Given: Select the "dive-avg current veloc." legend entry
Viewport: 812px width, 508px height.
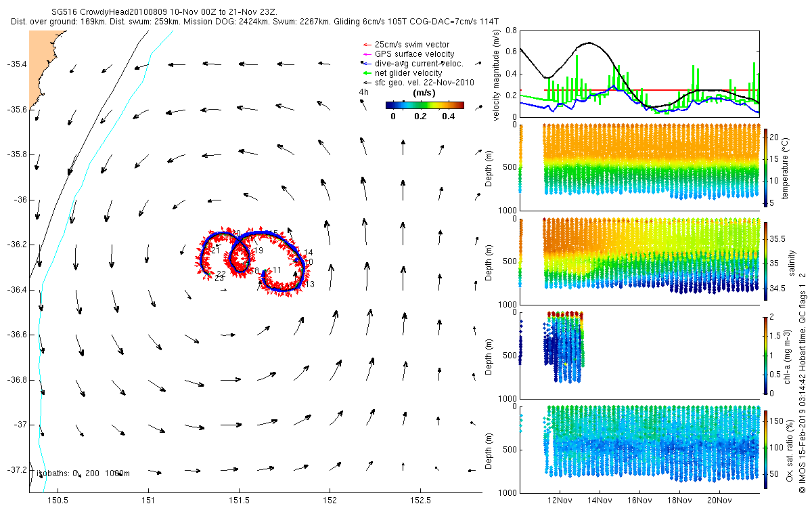Looking at the screenshot, I should (418, 64).
